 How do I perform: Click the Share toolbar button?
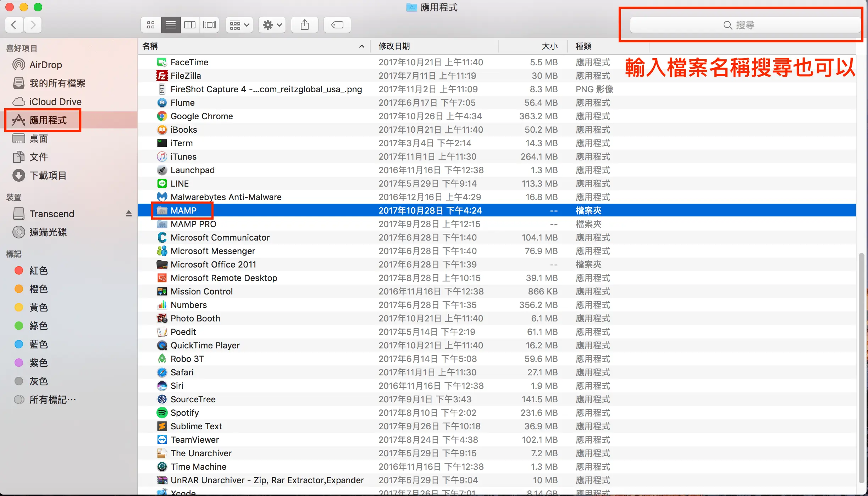pyautogui.click(x=305, y=25)
